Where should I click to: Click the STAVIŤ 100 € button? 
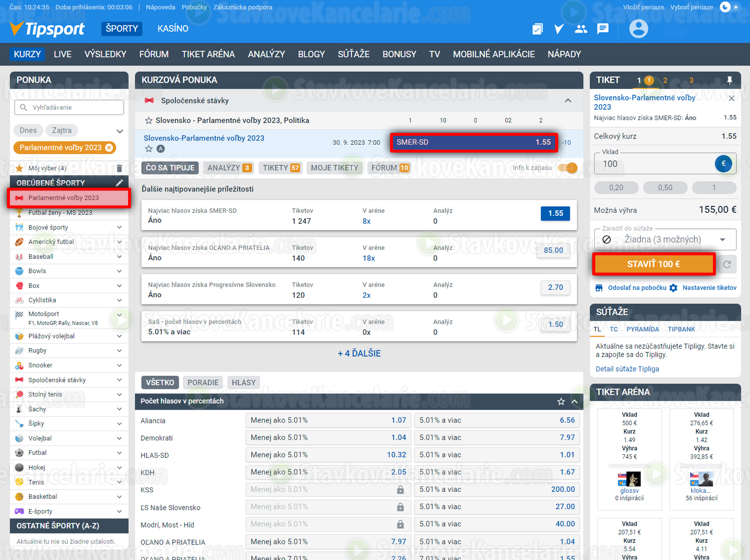[654, 264]
